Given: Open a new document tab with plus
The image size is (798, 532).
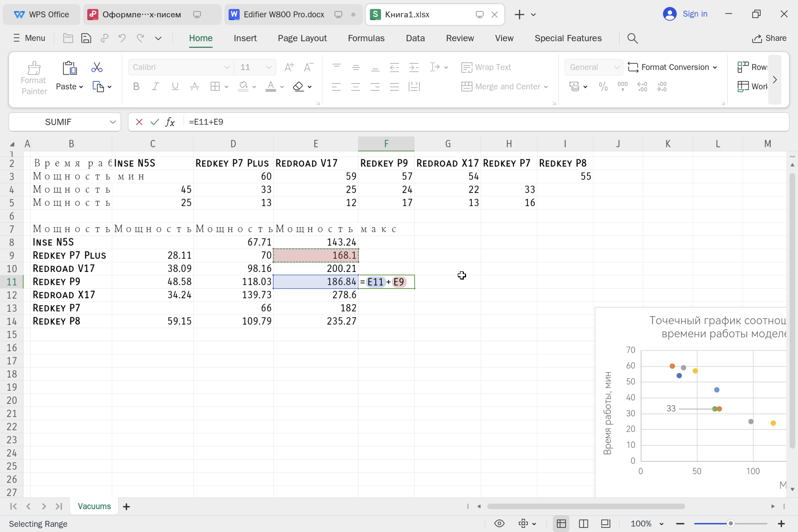Looking at the screenshot, I should (x=520, y=15).
